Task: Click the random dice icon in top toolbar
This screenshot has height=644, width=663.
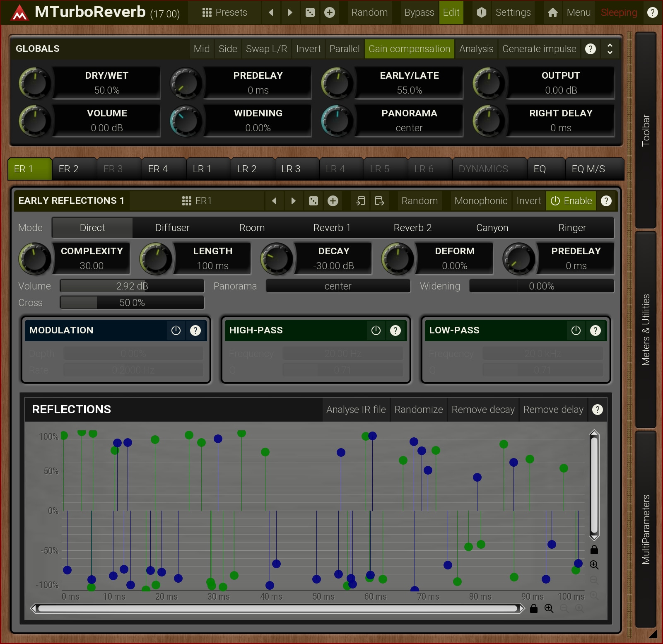Action: point(310,12)
